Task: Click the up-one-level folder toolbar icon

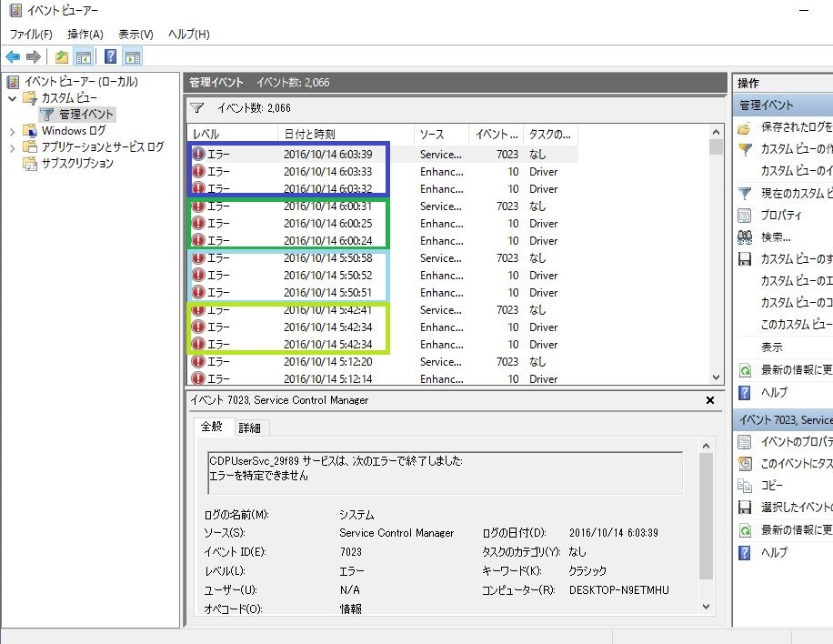Action: (x=62, y=56)
